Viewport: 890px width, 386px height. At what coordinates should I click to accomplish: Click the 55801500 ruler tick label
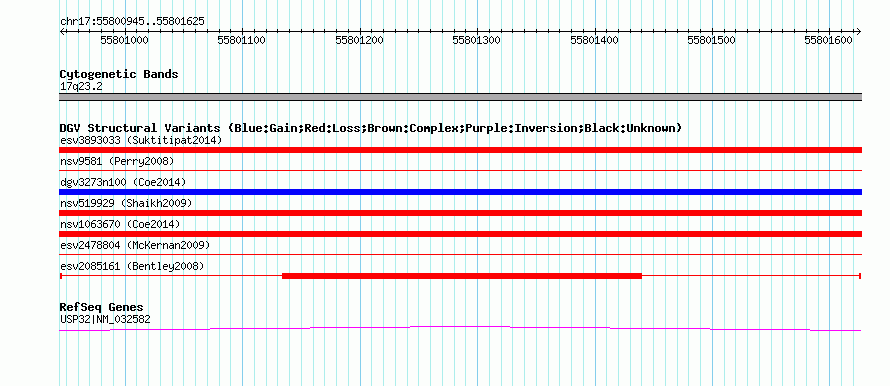[x=711, y=40]
